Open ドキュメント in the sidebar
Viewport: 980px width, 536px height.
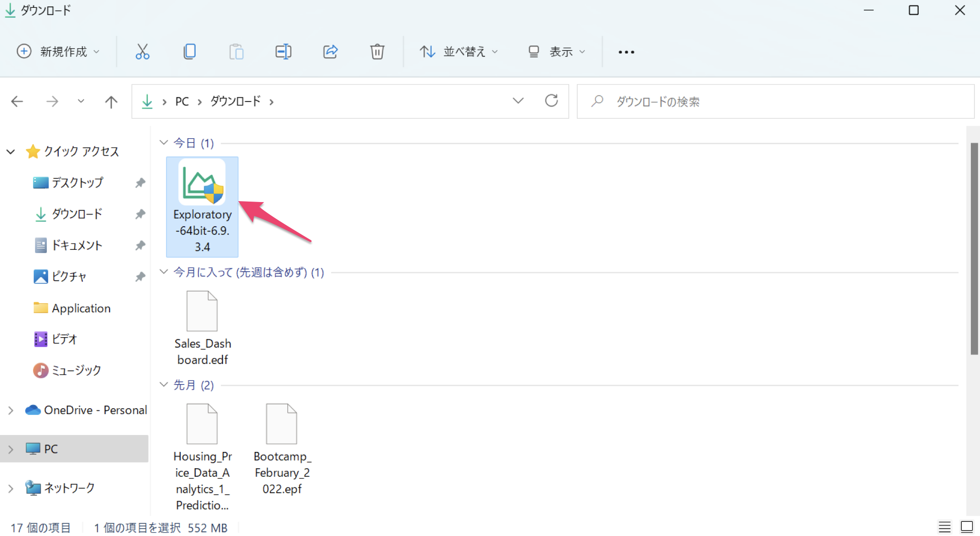[x=76, y=246]
